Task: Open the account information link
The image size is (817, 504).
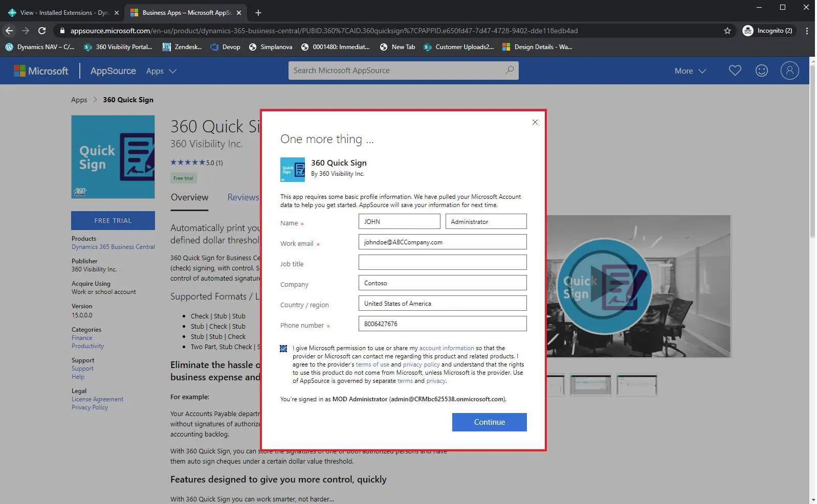Action: click(x=447, y=348)
